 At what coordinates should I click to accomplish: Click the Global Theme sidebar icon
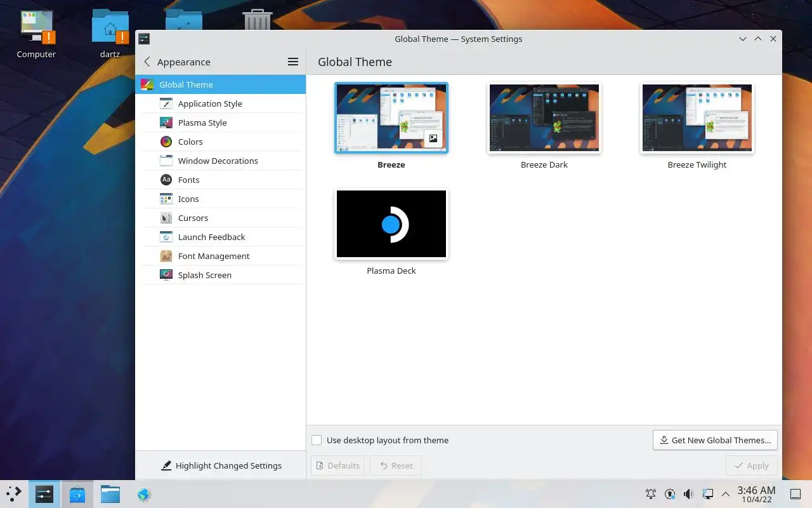click(x=147, y=84)
